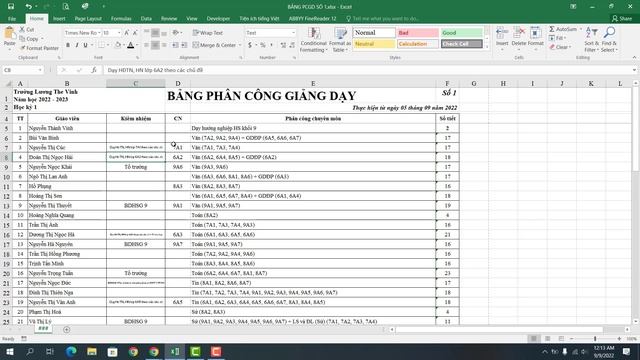Insert cells from Cells group

point(502,39)
